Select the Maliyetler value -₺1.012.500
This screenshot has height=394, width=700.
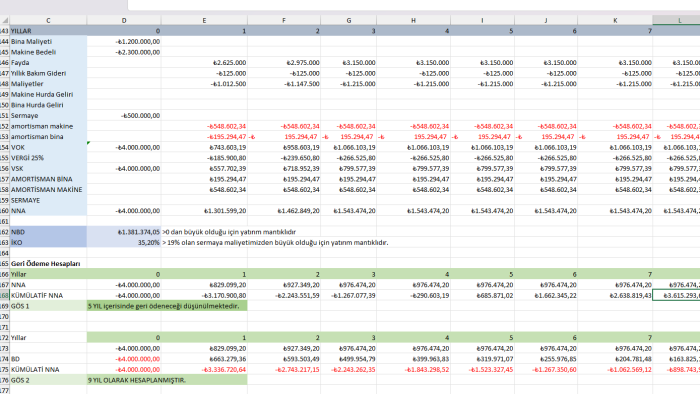point(204,84)
